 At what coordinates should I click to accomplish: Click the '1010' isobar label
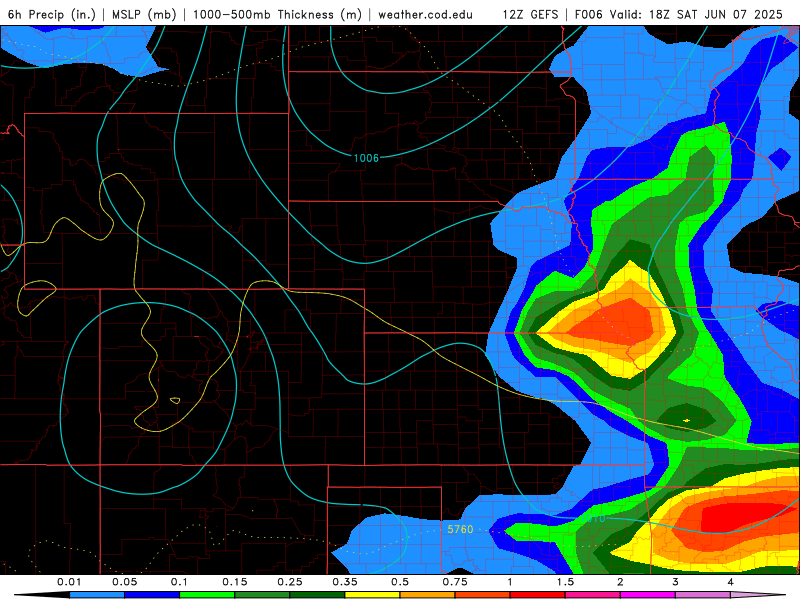(593, 519)
